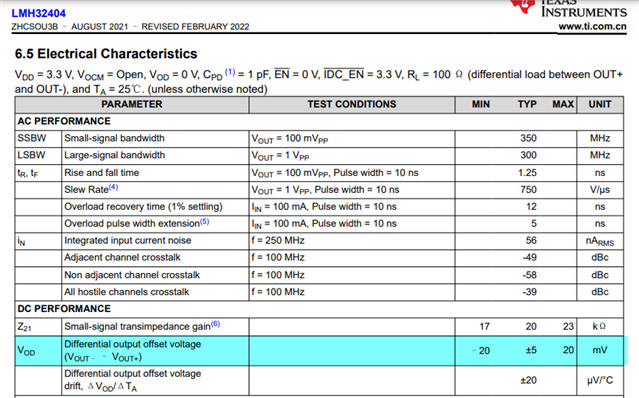Screen dimensions: 639x398
Task: Open footnote (6) on transimpedance gain
Action: coord(215,324)
